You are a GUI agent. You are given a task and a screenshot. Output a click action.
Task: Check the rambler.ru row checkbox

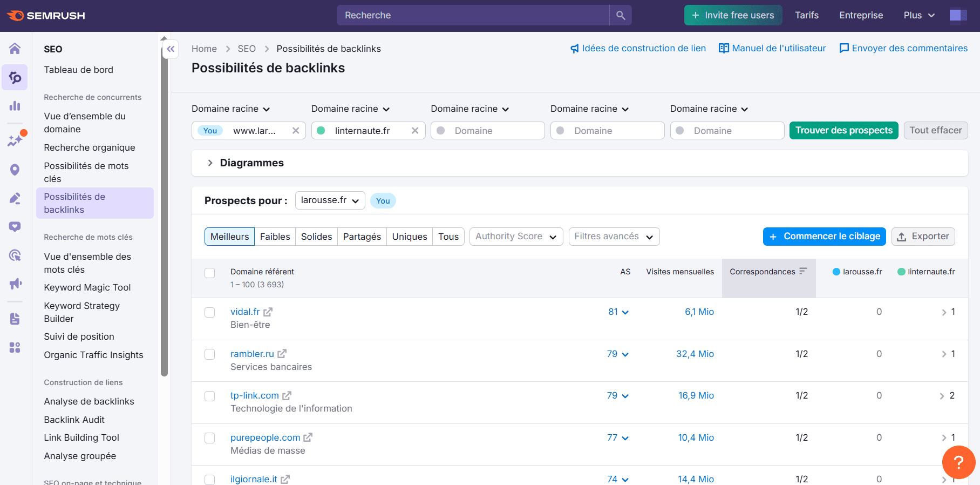coord(210,354)
